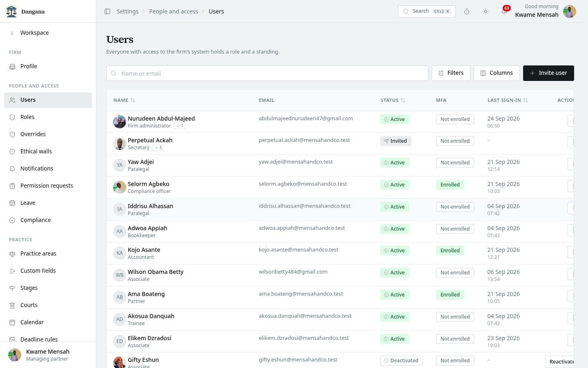The image size is (588, 368).
Task: Open actions menu for Nurudeen Abdul-Majeed
Action: [571, 121]
